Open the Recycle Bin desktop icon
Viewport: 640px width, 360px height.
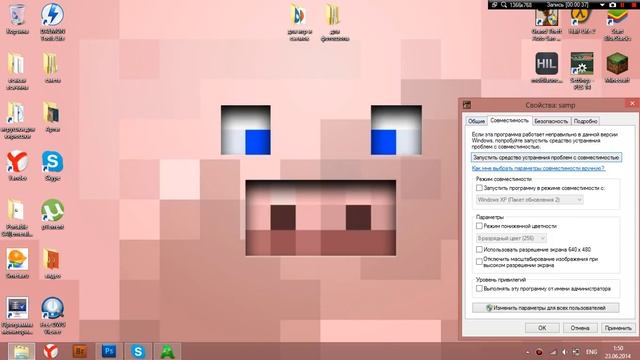(17, 15)
